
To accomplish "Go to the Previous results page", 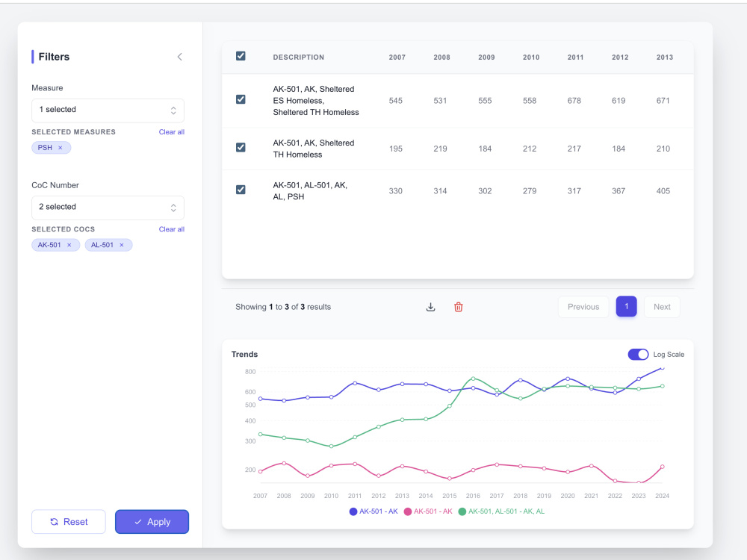I will pyautogui.click(x=583, y=307).
